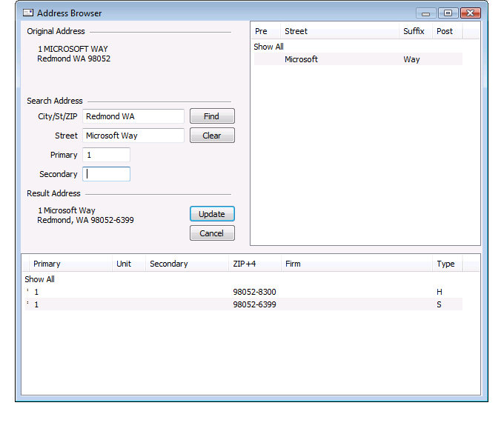Sort streets by Pre column header

pos(265,31)
